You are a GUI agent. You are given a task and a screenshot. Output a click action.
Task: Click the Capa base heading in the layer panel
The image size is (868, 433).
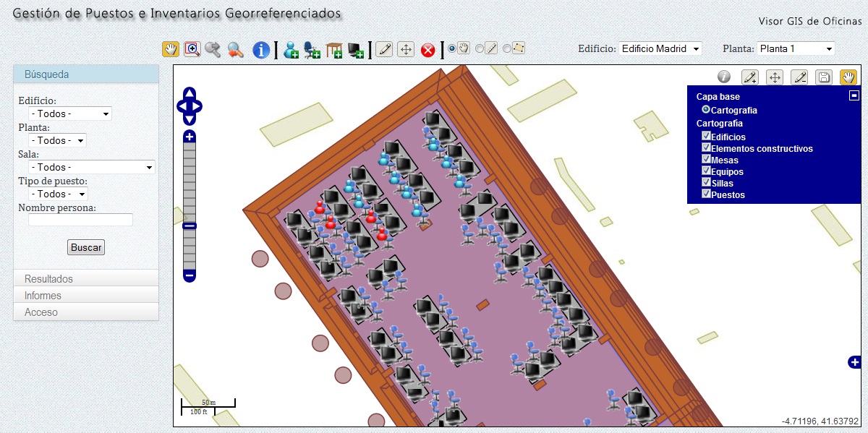pyautogui.click(x=718, y=96)
